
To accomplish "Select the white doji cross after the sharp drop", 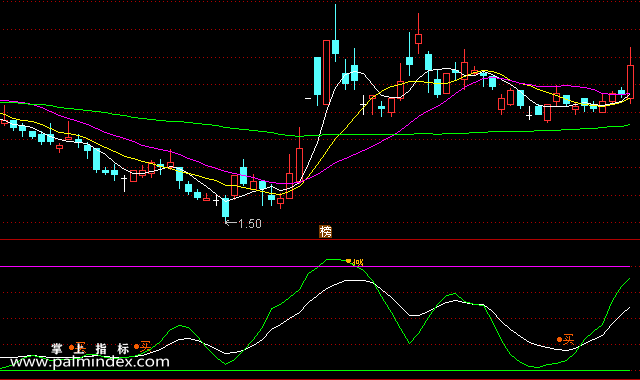I will tap(363, 105).
